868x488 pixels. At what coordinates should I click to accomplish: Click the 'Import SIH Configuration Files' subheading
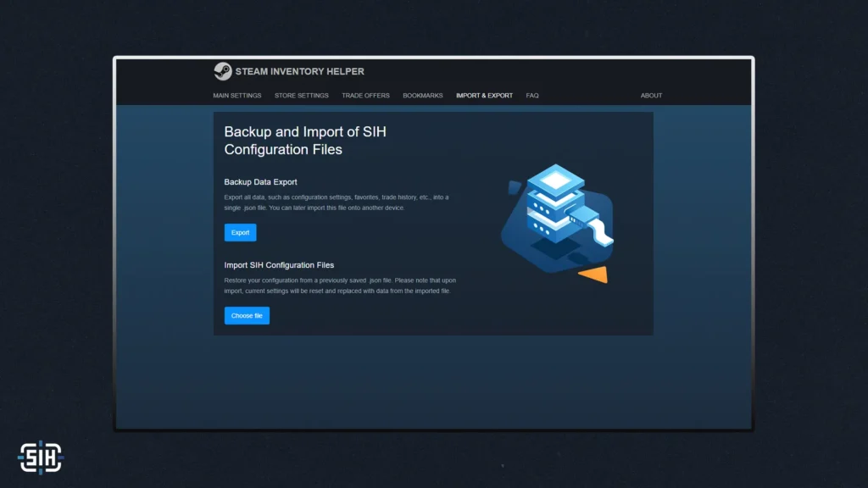point(279,265)
